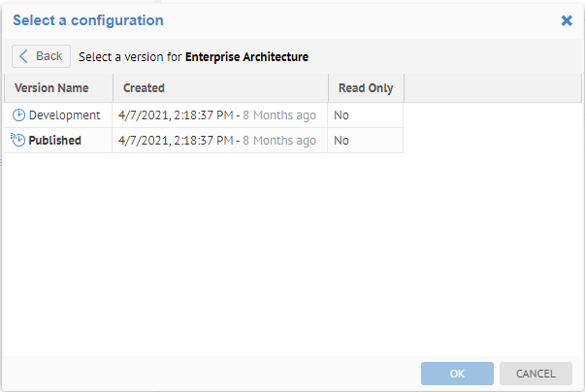This screenshot has width=585, height=392.
Task: Click the Published row's Read Only value
Action: (341, 141)
